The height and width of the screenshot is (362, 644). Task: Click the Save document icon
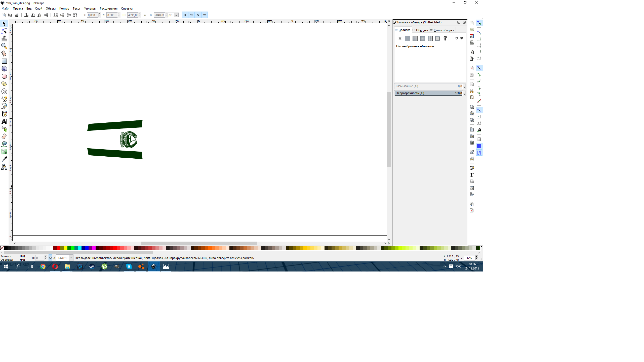pos(472,36)
